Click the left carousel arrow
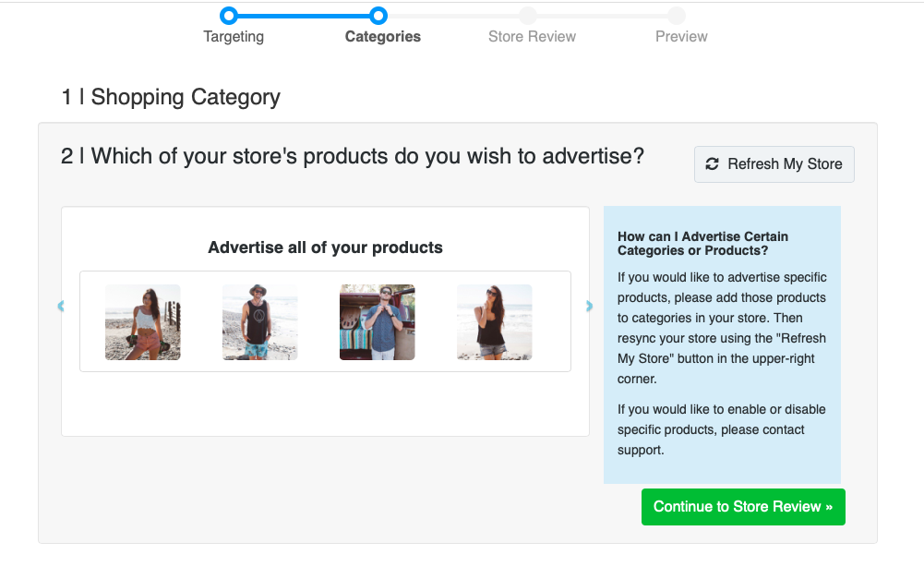 [x=61, y=306]
